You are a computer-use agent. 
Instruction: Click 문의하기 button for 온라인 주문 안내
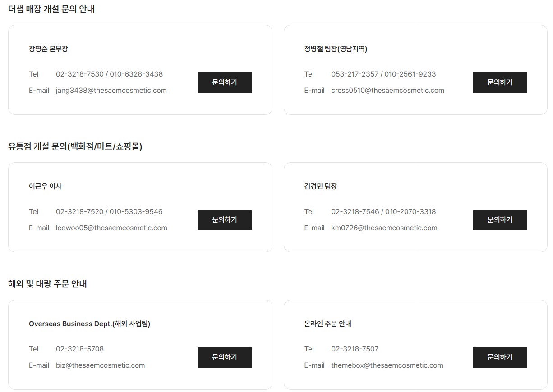[500, 357]
